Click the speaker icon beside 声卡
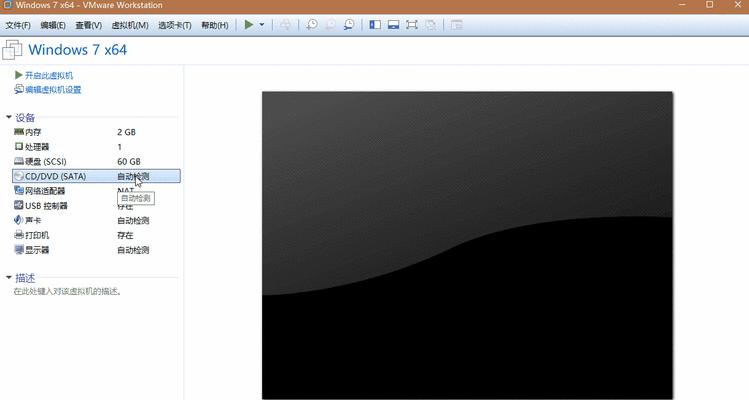Viewport: 749px width, 400px height. [19, 220]
